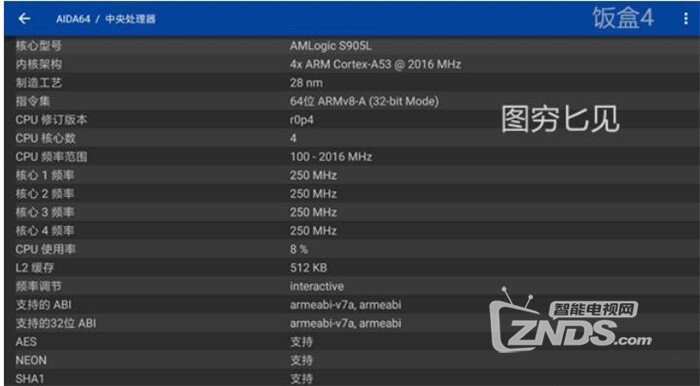Click the 支持的32位 ABI row
The width and height of the screenshot is (700, 386).
[x=352, y=323]
